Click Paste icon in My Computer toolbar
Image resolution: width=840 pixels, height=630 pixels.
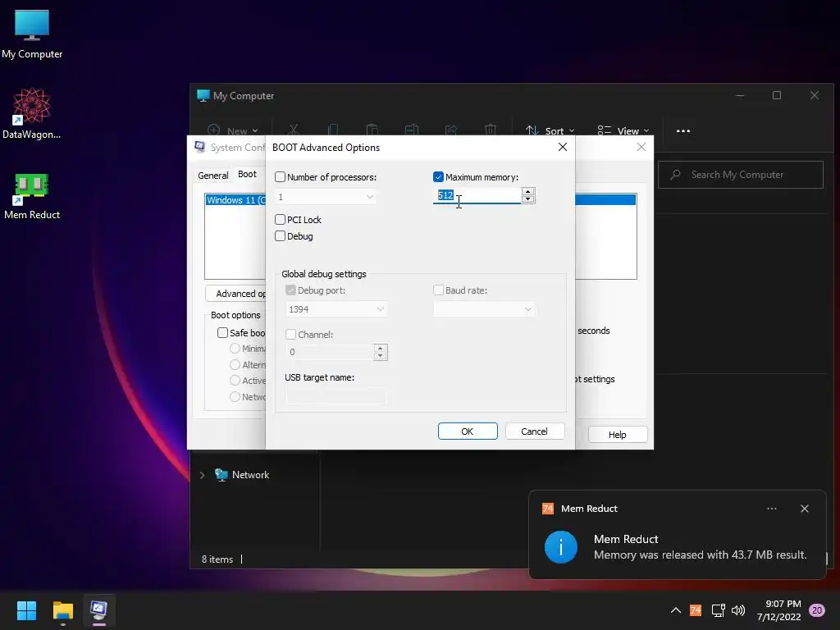click(372, 130)
